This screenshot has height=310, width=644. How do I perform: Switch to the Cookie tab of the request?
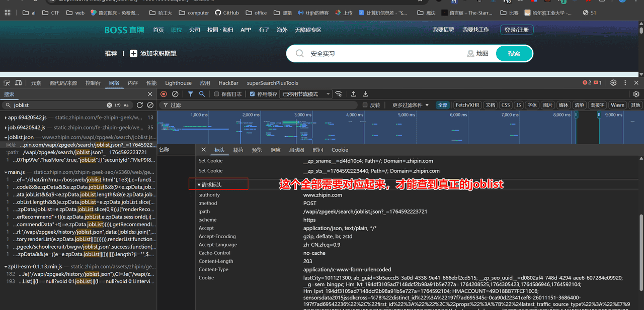tap(340, 150)
